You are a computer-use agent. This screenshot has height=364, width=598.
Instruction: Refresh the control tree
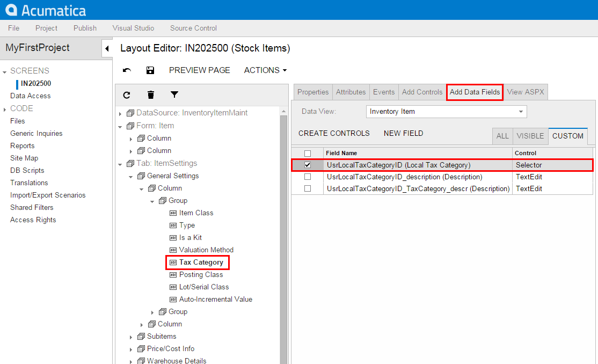click(x=127, y=95)
